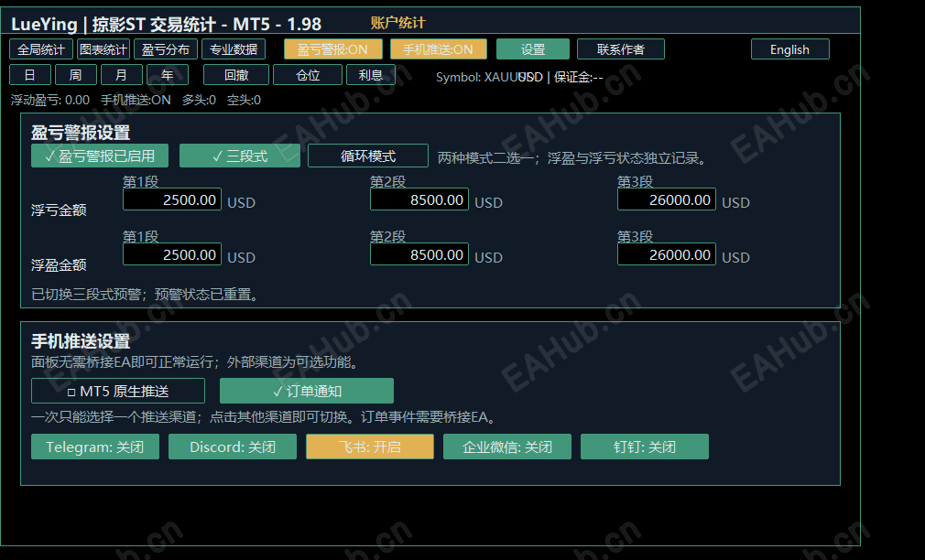The image size is (925, 560).
Task: Edit the 浮盈金额 第2段 amount field
Action: point(419,254)
